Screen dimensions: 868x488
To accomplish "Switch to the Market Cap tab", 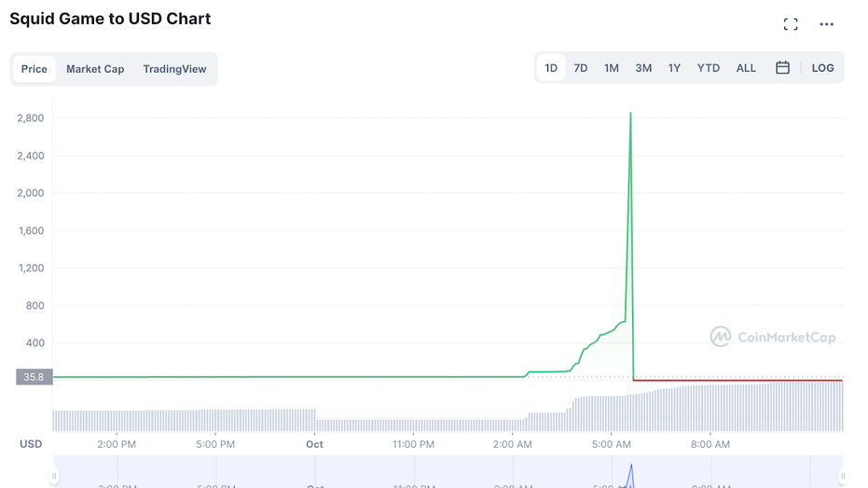I will (x=95, y=69).
